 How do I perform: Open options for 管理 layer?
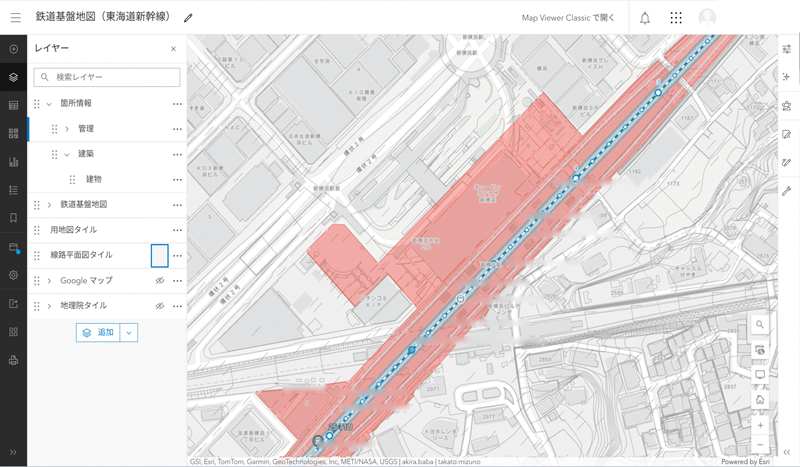click(x=177, y=129)
